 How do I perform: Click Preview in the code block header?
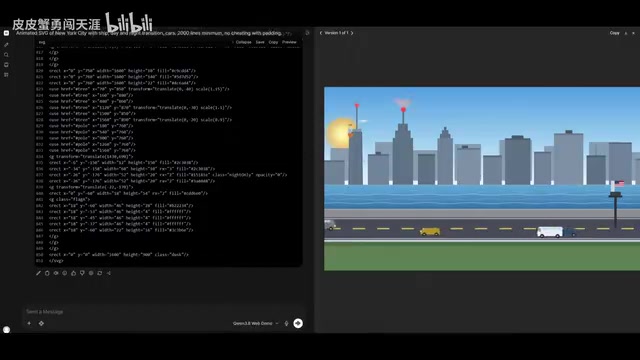[x=289, y=42]
